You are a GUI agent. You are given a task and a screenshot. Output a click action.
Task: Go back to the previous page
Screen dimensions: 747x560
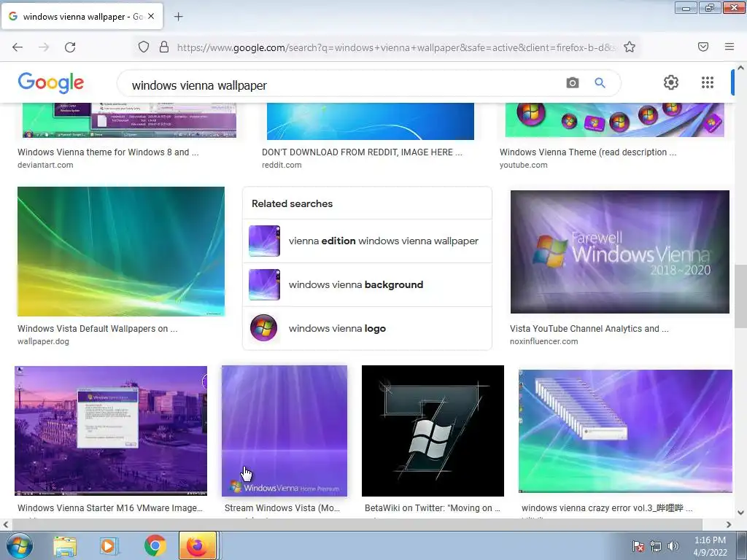pyautogui.click(x=18, y=47)
